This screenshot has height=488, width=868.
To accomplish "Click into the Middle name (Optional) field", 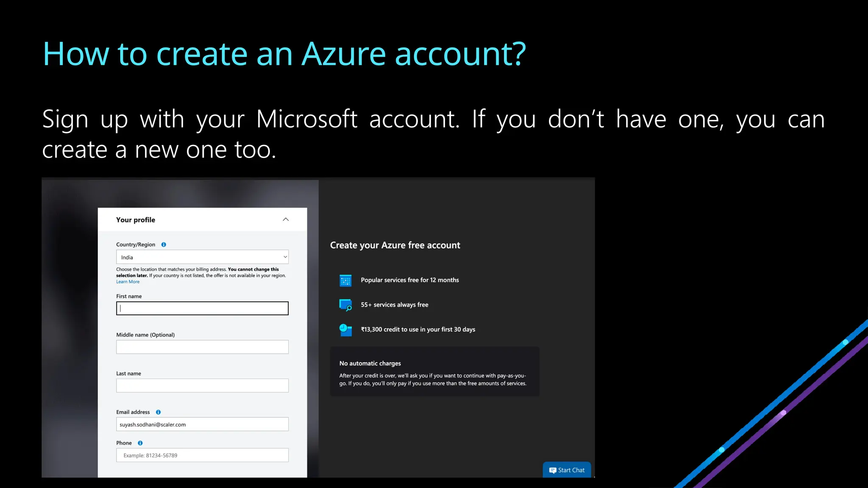I will point(202,347).
